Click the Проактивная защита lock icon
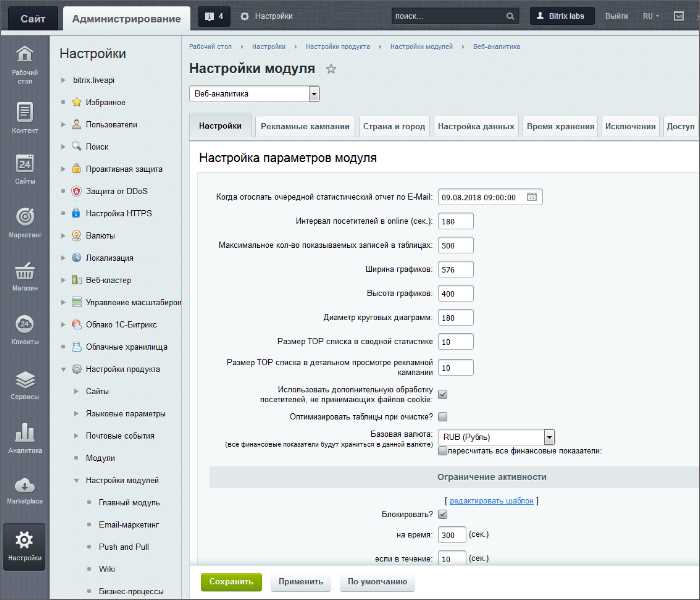Screen dimensions: 700x600 tap(77, 169)
